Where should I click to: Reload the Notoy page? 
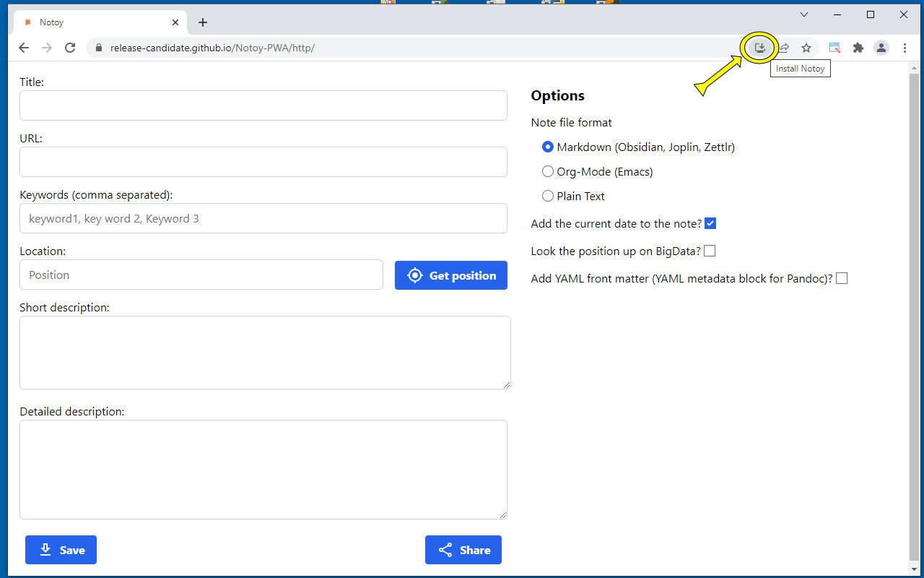pos(70,48)
